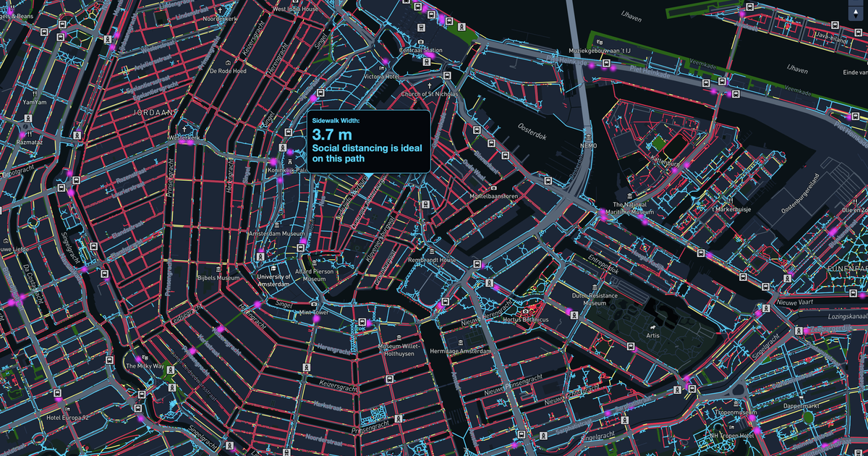
Task: Click the transit marker near Muziekgebouw aan 't IJ
Action: pyautogui.click(x=606, y=63)
